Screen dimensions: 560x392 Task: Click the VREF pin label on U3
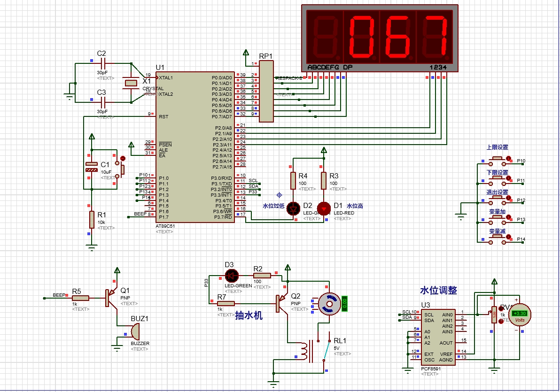click(446, 354)
